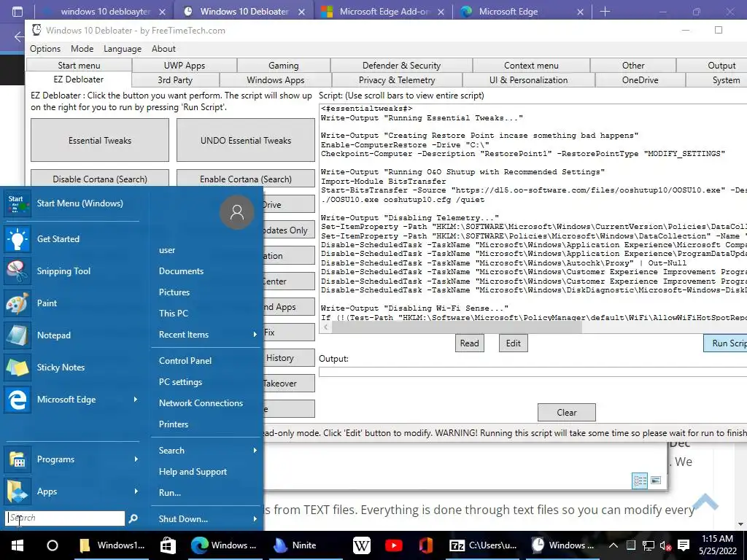Open a new browser tab
Screen dimensions: 747x560
point(605,12)
